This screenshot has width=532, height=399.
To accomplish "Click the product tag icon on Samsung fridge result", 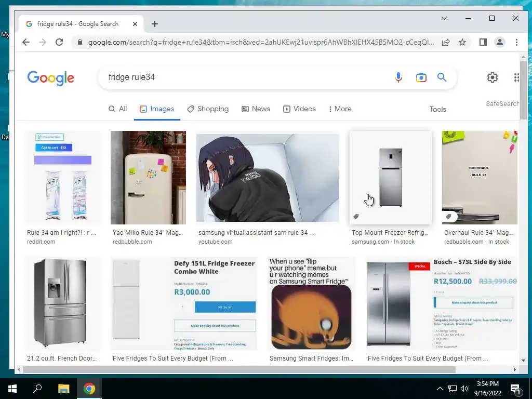I will click(356, 217).
